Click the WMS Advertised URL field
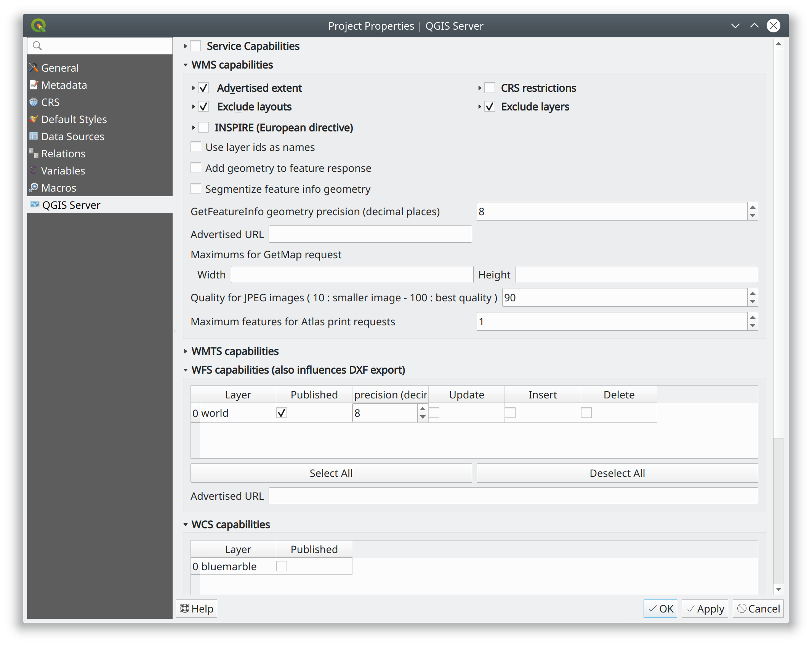 point(370,234)
